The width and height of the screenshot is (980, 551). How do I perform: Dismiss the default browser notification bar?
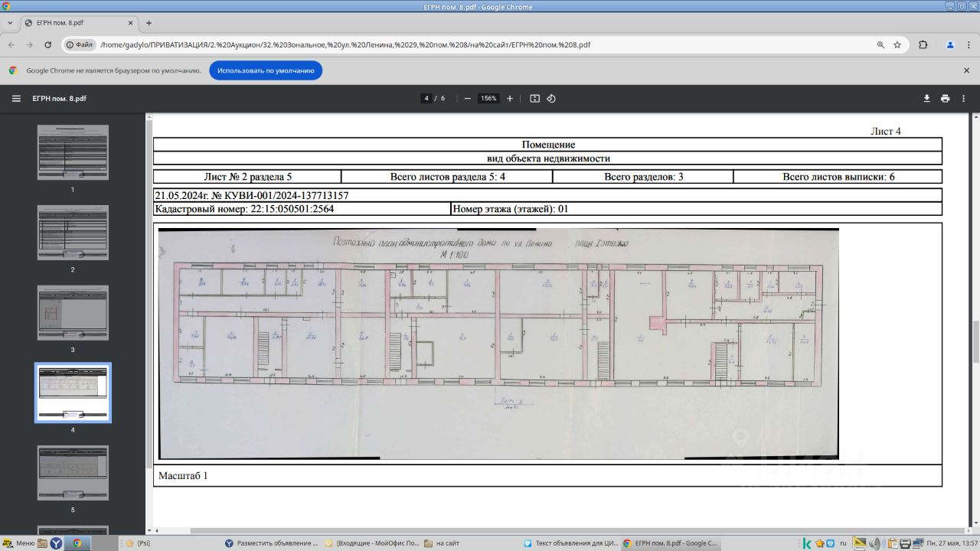966,70
